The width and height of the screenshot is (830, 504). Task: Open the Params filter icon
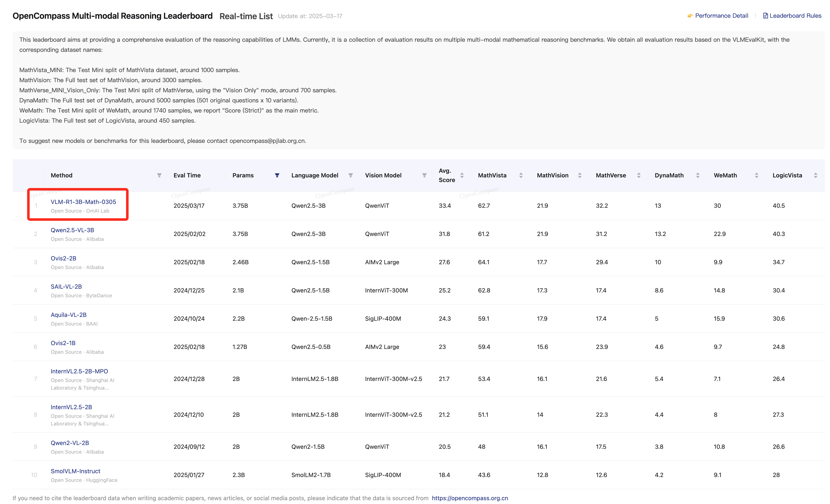[x=277, y=175]
